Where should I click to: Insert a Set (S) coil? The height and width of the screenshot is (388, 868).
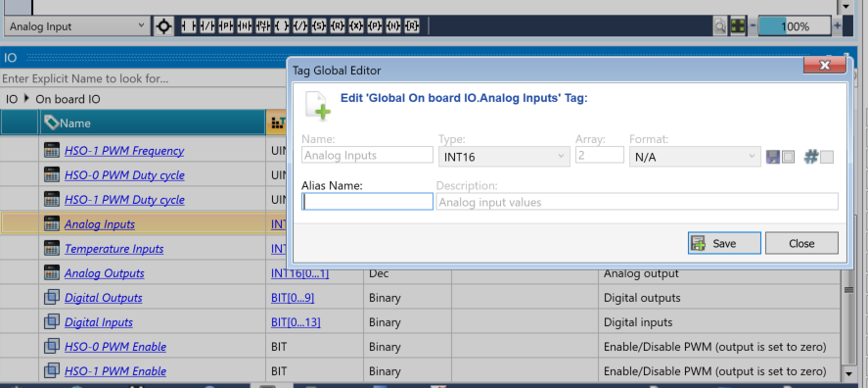pos(319,25)
